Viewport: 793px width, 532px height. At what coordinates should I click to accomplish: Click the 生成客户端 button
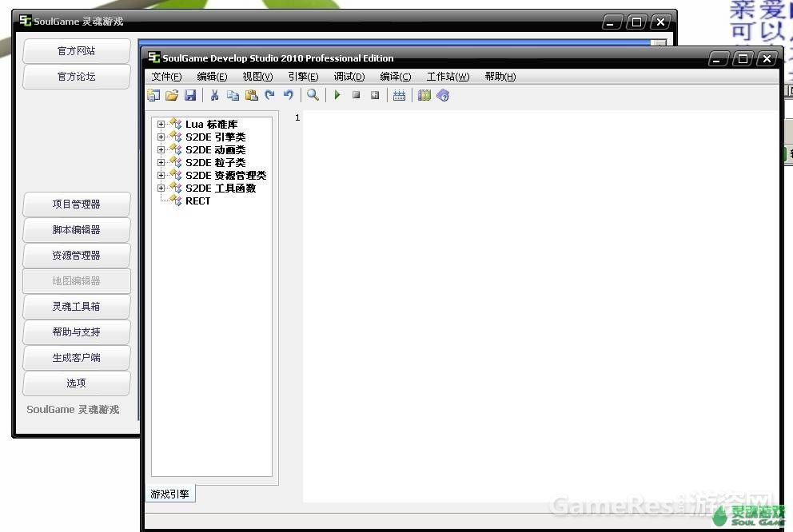click(x=76, y=358)
